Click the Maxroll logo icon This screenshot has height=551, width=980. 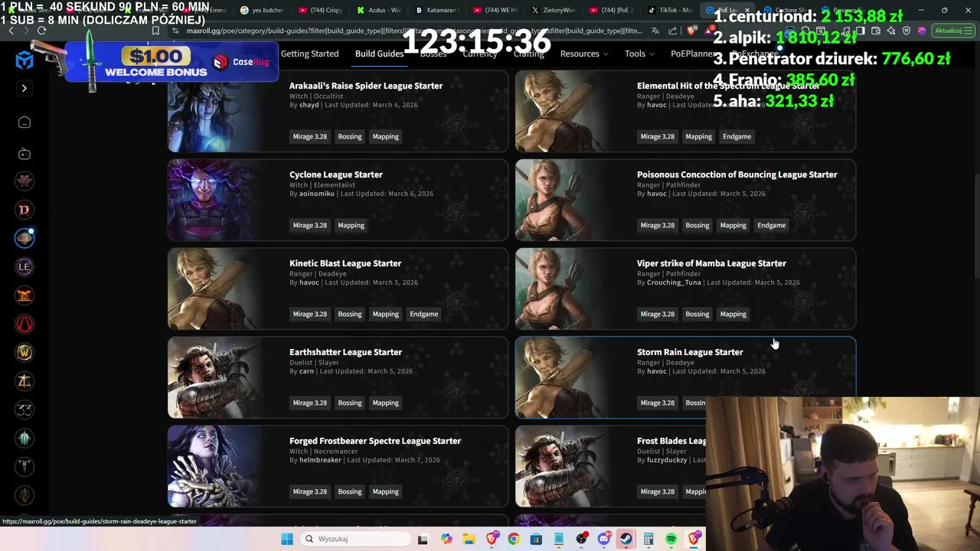point(24,60)
